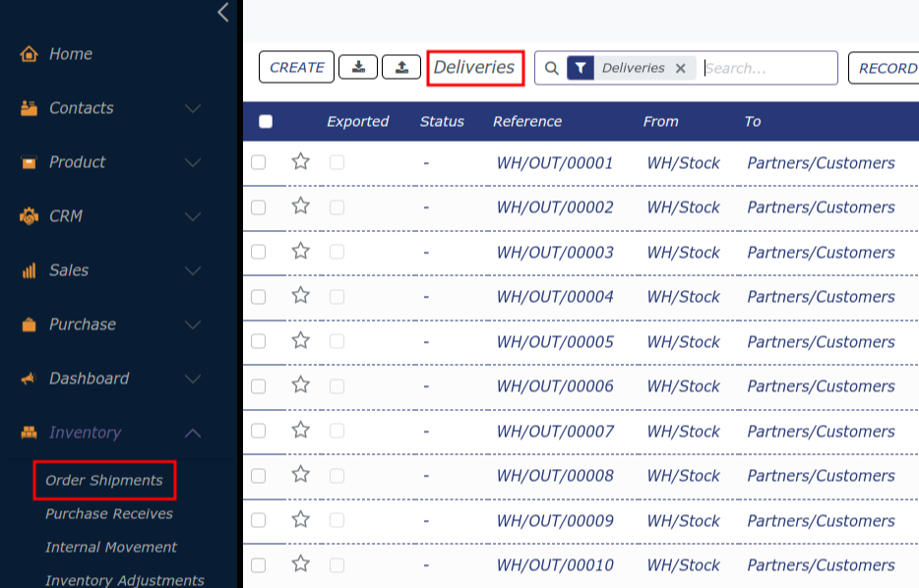
Task: Open Purchase Receives submenu item
Action: click(x=109, y=513)
